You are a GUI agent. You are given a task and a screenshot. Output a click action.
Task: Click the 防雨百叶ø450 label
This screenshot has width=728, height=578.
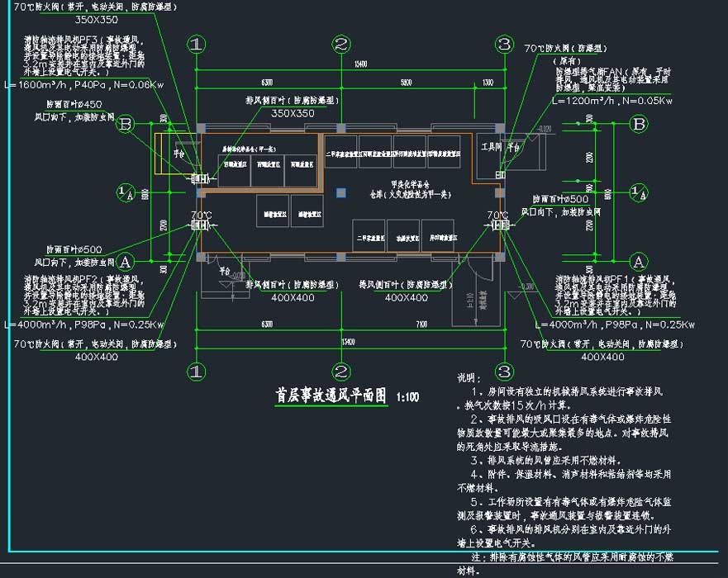pos(74,104)
